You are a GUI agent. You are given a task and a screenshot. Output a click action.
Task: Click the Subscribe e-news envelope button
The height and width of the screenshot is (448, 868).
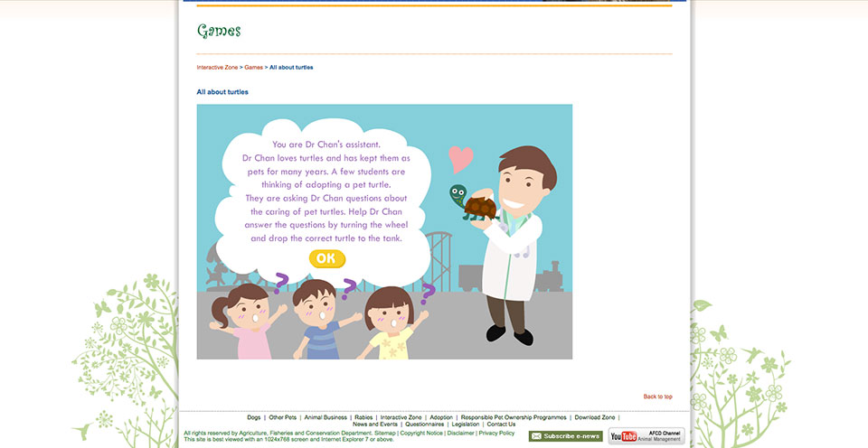point(565,436)
